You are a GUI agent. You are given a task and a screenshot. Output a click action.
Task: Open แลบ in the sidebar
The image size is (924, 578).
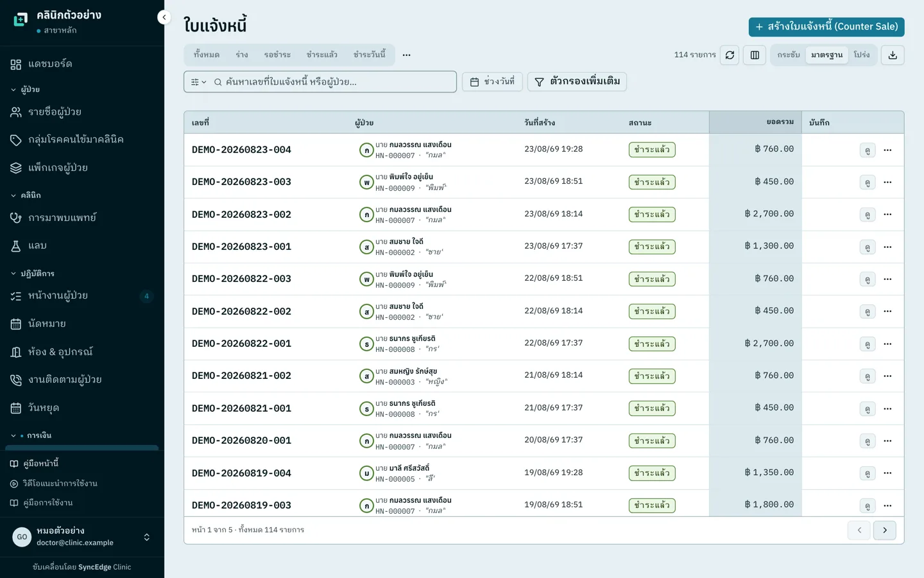[82, 246]
